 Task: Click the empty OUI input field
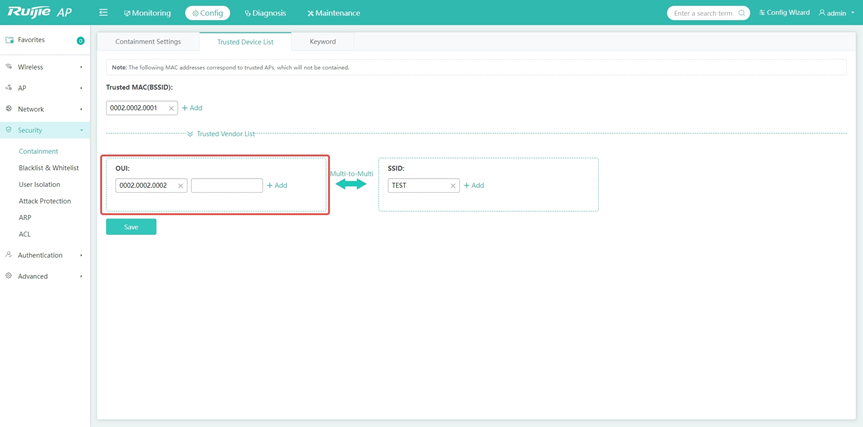click(226, 186)
